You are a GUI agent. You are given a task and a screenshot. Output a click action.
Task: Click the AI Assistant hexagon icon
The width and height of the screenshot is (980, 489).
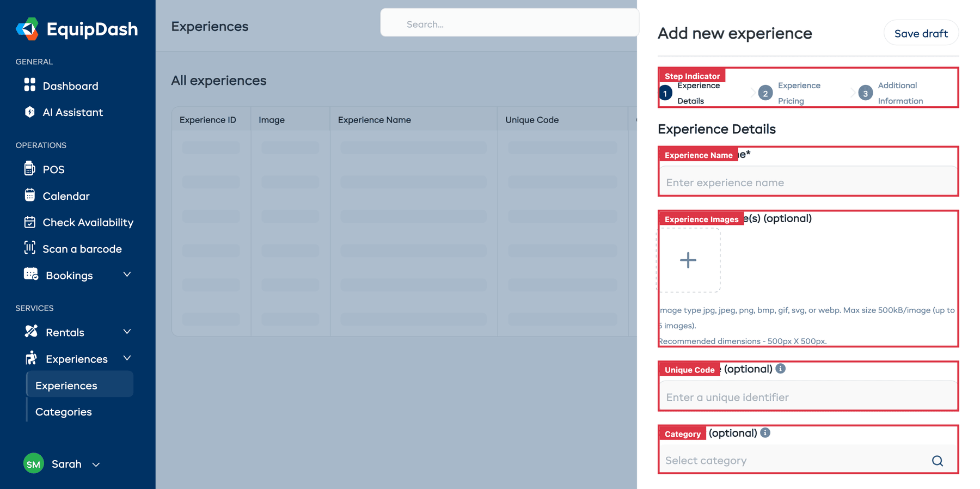click(30, 112)
